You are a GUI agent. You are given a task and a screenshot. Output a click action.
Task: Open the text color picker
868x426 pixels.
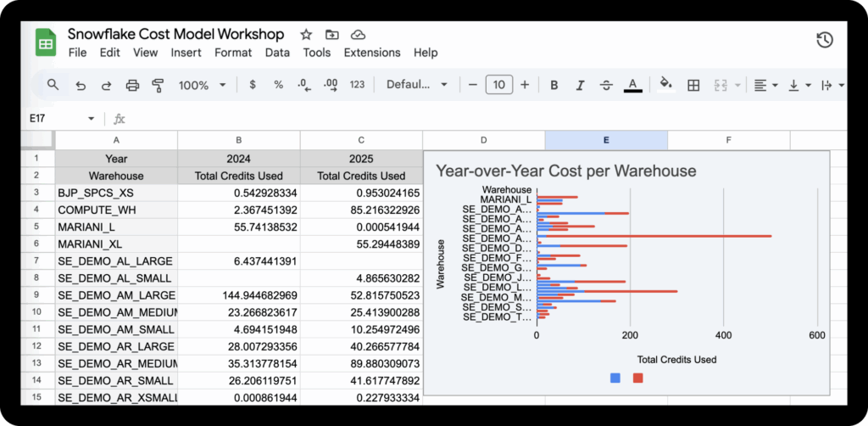(x=632, y=85)
